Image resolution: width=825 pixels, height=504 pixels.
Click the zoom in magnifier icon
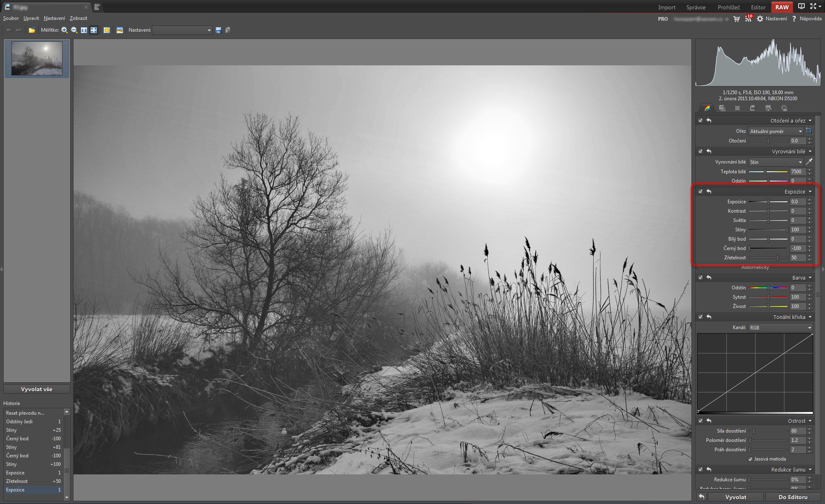[65, 30]
